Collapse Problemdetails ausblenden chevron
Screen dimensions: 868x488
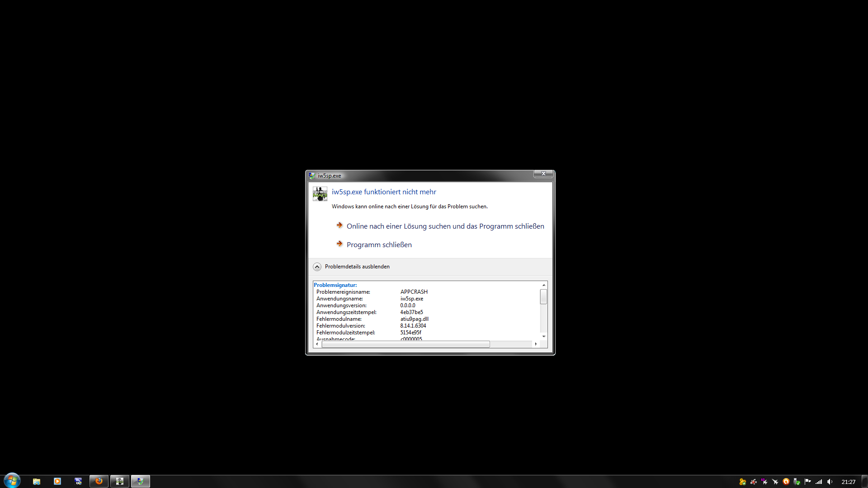tap(317, 267)
